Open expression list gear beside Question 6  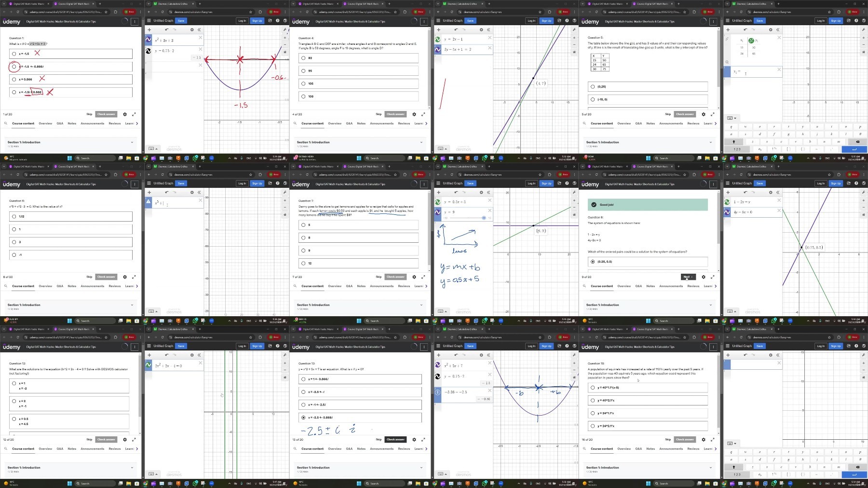coord(192,193)
